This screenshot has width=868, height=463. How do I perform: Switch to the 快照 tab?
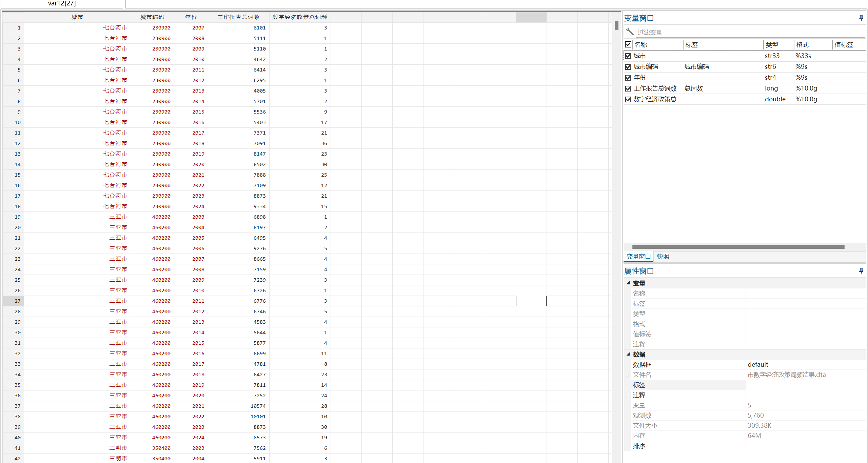click(x=663, y=257)
